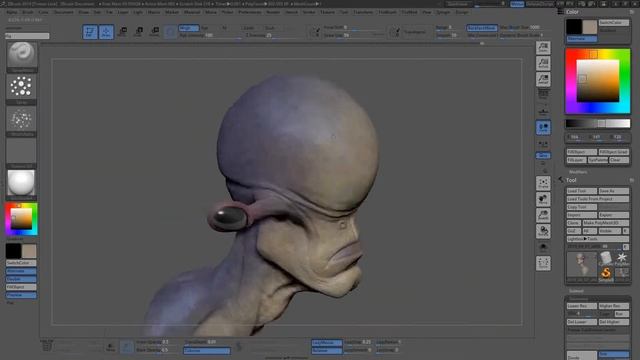Select the Cylinder3D tool icon
The image size is (640, 360).
point(606,258)
